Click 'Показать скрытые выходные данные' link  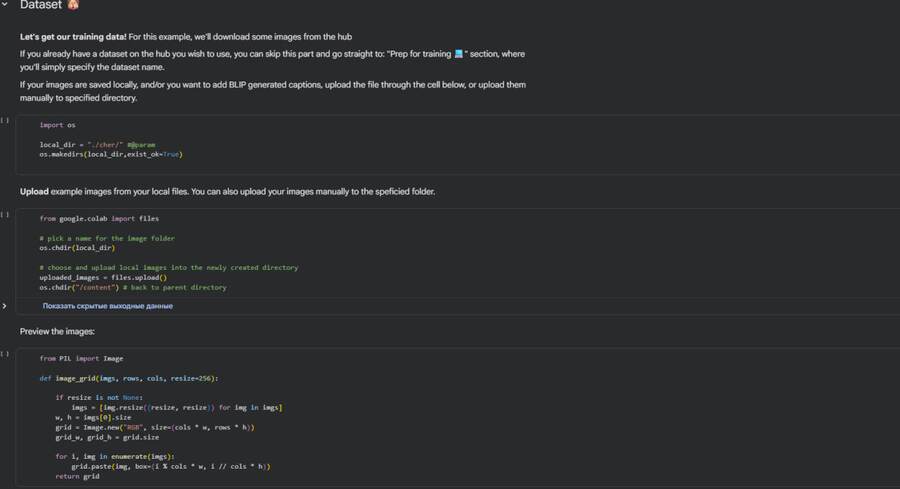pyautogui.click(x=107, y=306)
